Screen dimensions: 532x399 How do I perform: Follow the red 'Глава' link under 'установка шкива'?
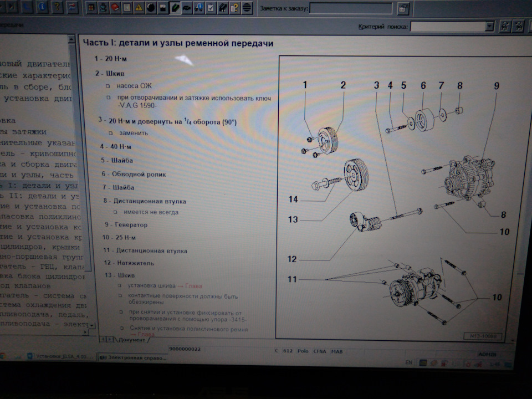193,286
